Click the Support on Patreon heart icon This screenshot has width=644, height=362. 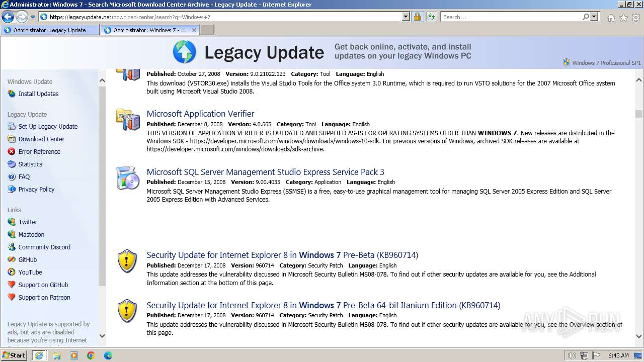click(x=12, y=298)
